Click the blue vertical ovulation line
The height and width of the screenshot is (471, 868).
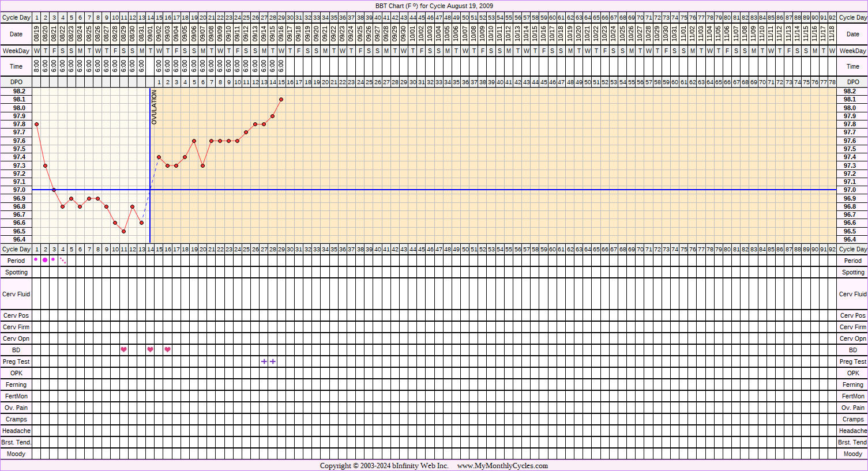pyautogui.click(x=150, y=165)
